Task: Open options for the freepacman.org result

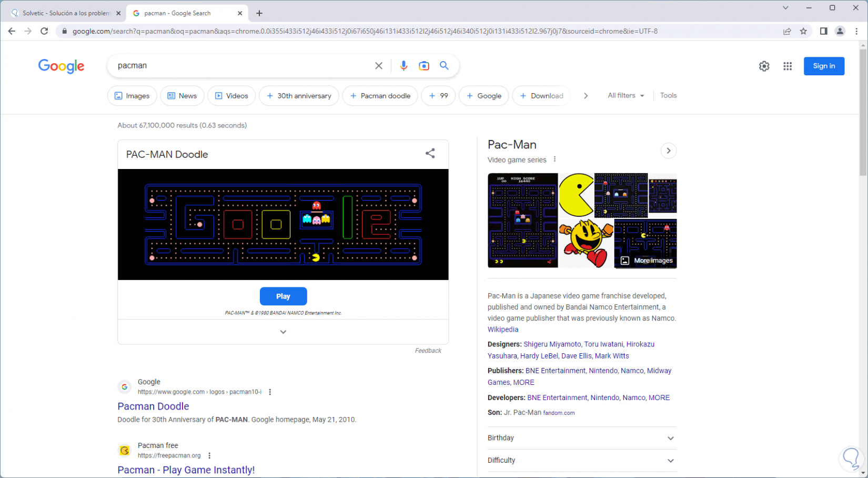Action: (x=209, y=456)
